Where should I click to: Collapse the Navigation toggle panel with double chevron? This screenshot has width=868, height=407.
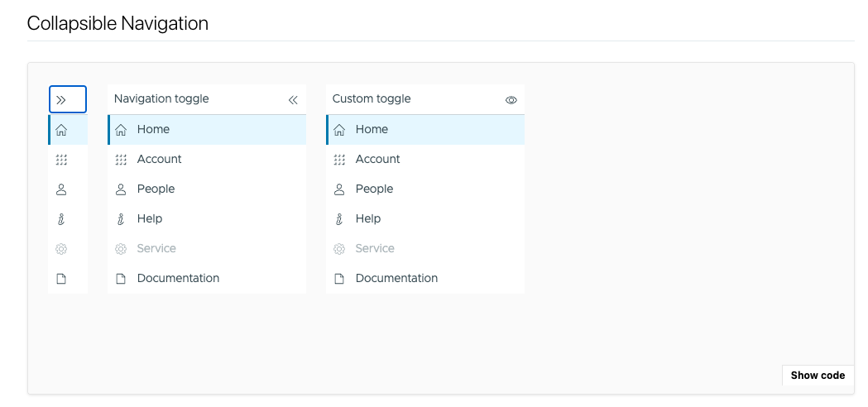[293, 99]
